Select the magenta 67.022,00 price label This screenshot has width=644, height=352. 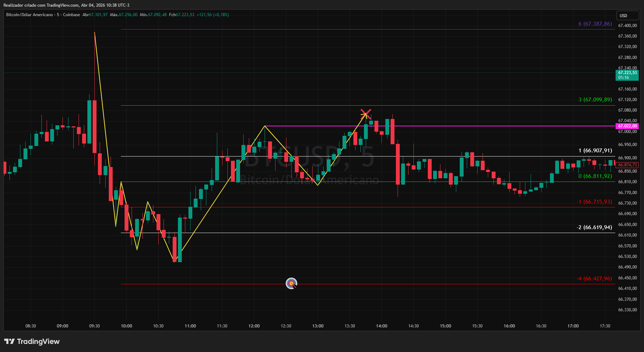(x=627, y=126)
